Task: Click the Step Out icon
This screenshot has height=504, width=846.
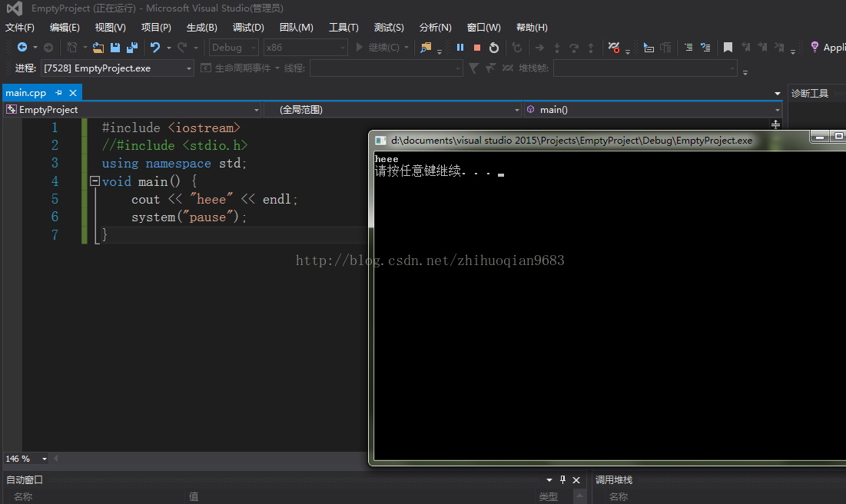Action: pos(591,48)
